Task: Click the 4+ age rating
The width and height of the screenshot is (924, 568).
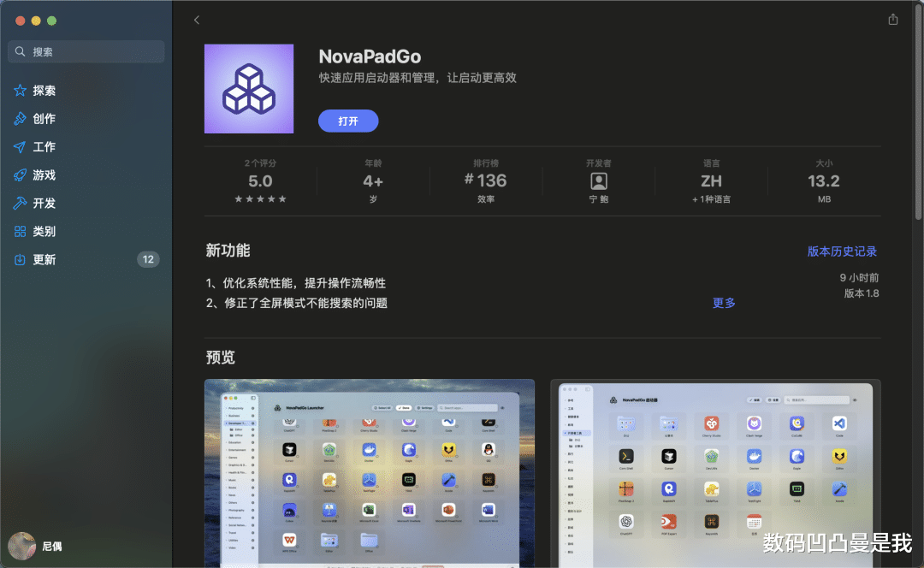Action: pyautogui.click(x=373, y=181)
